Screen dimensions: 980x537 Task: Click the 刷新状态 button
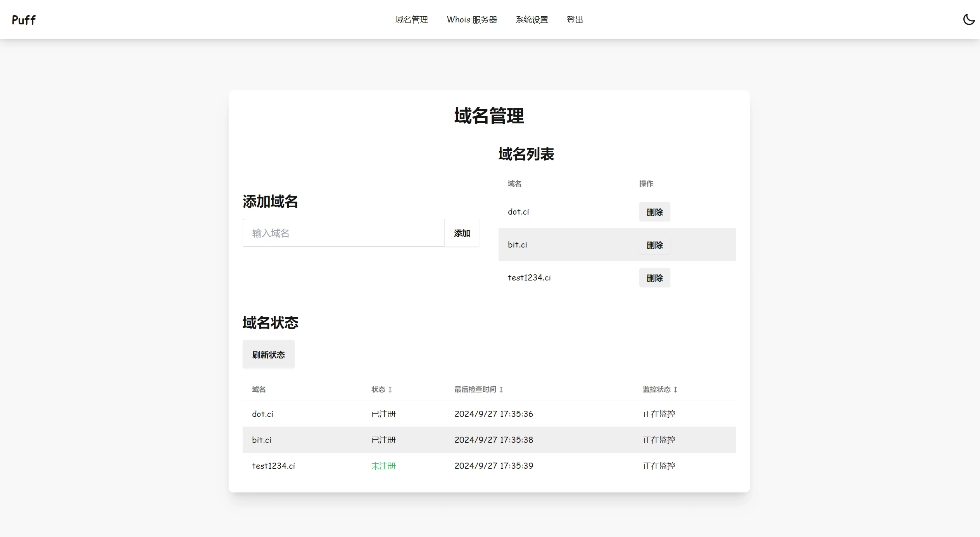click(x=268, y=354)
